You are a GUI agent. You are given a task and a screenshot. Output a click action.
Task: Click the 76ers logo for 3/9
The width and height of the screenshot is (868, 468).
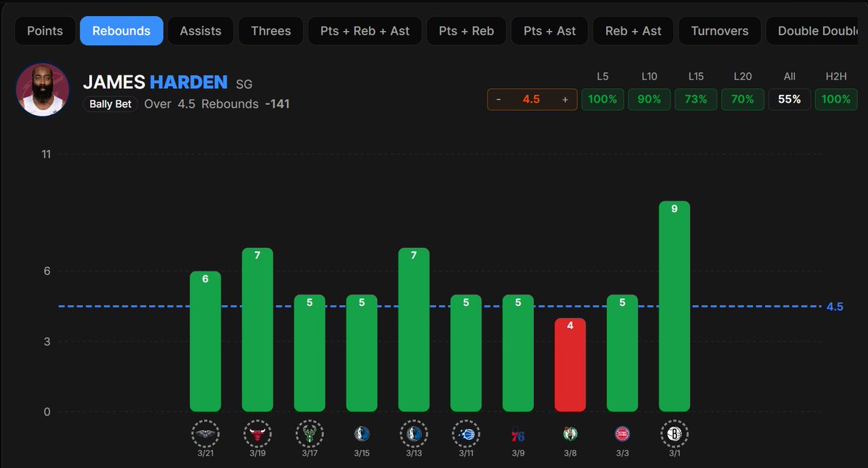point(518,435)
